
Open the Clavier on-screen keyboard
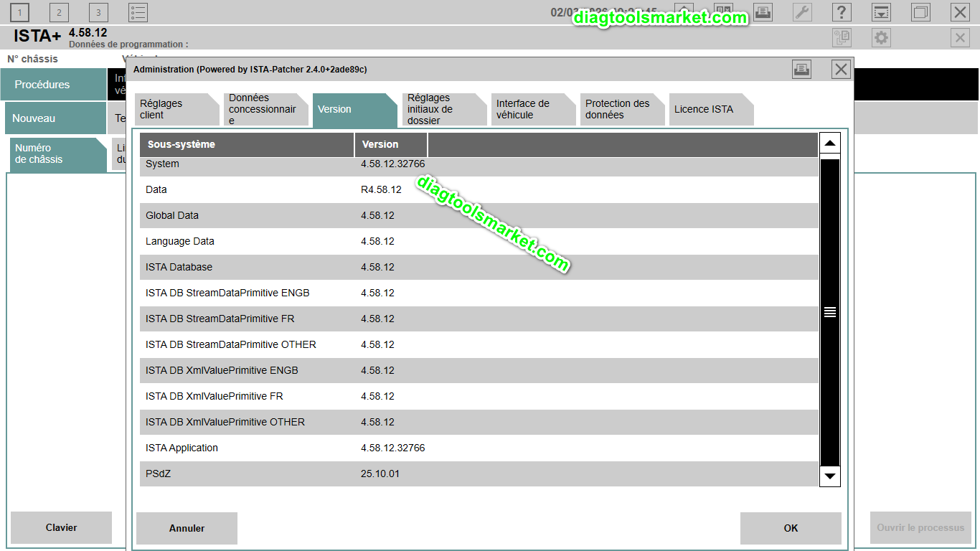61,527
